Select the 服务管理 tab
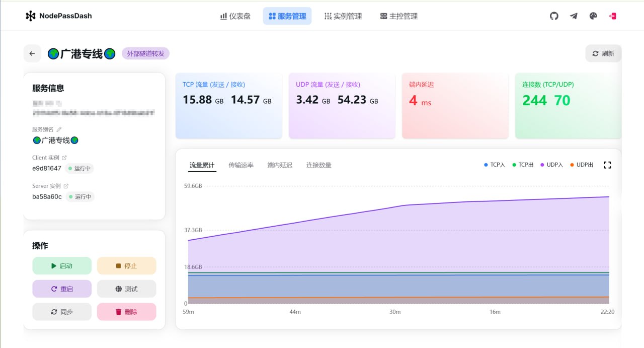 (287, 16)
